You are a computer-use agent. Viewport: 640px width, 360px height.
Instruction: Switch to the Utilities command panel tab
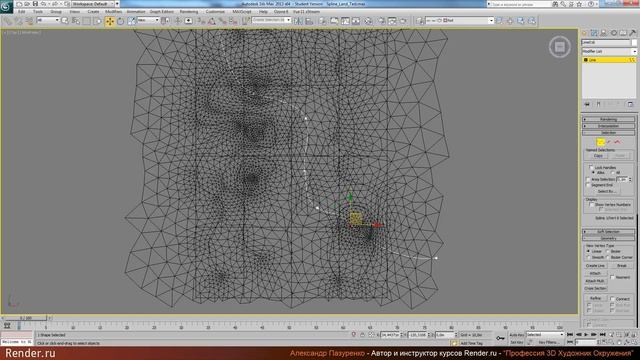click(x=632, y=33)
